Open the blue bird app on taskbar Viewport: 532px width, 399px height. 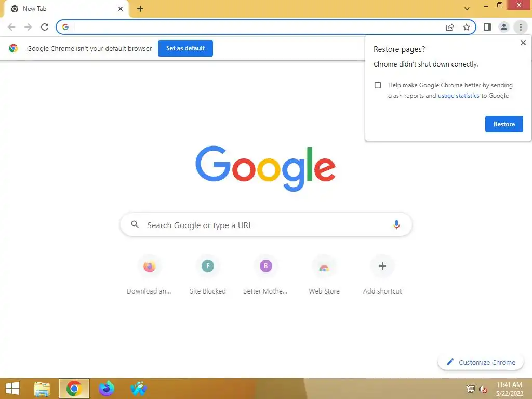click(x=138, y=389)
